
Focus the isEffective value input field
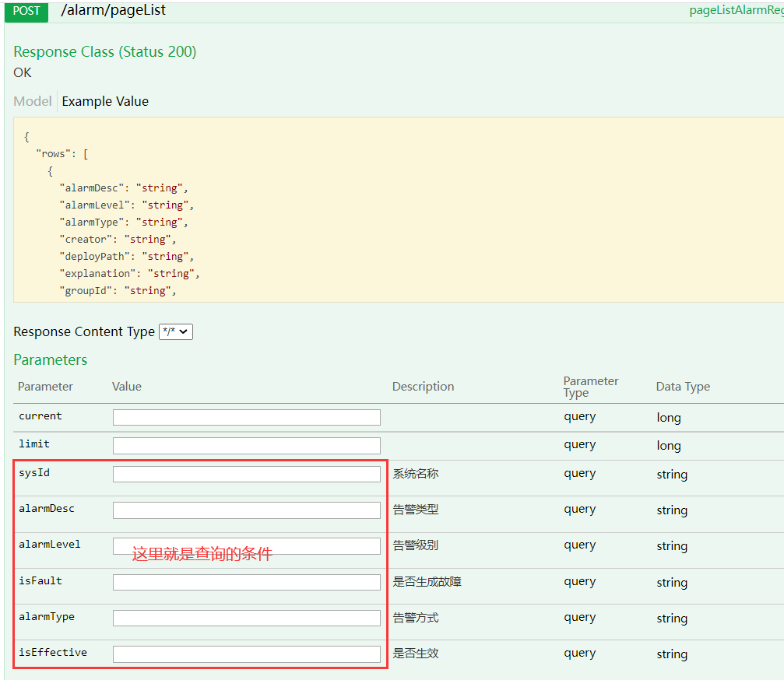point(247,654)
